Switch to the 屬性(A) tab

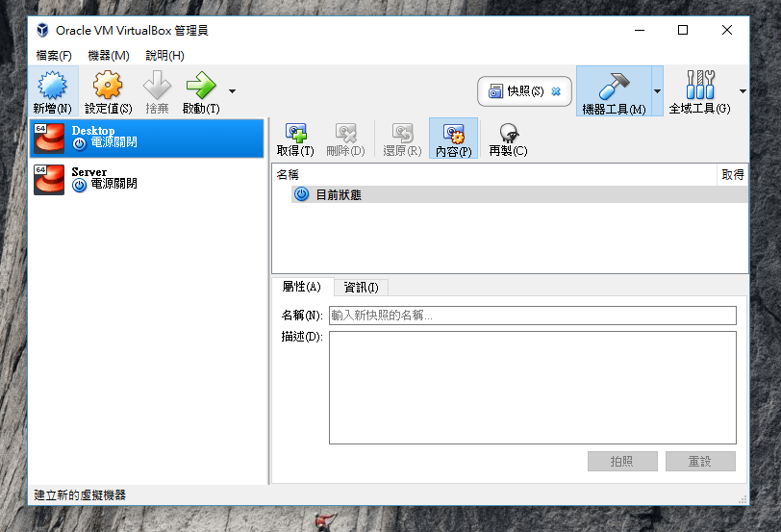coord(302,287)
